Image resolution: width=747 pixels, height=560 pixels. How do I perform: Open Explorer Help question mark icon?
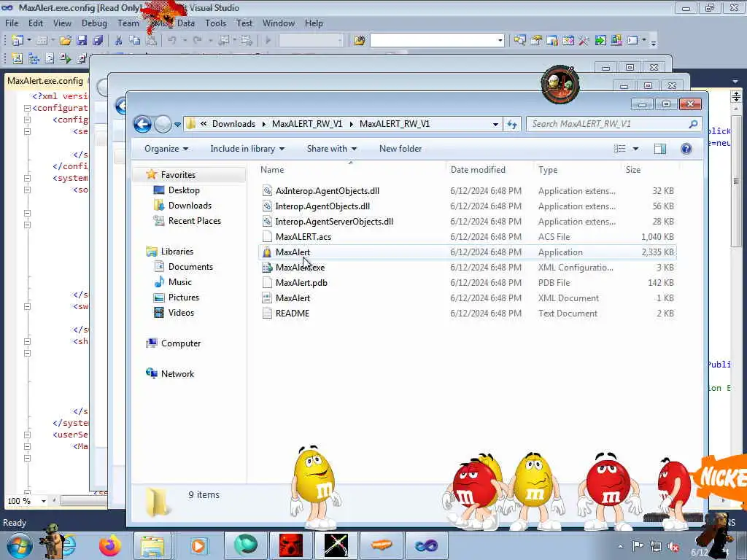point(686,149)
